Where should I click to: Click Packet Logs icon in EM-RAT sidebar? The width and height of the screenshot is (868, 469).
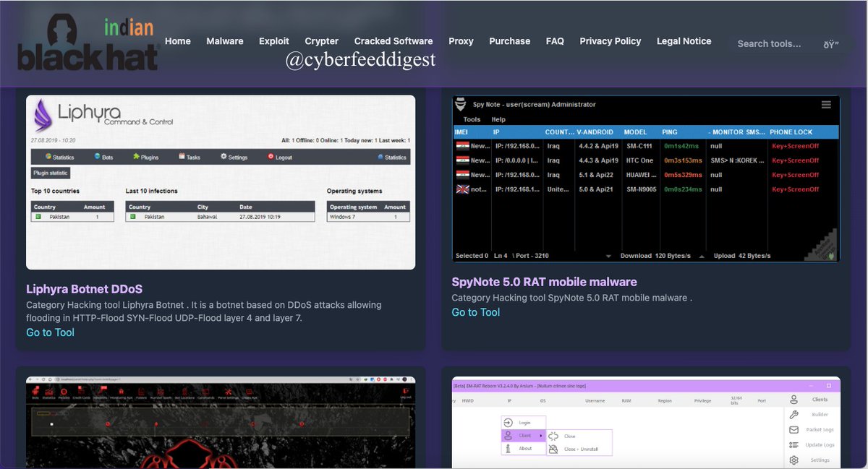point(794,430)
